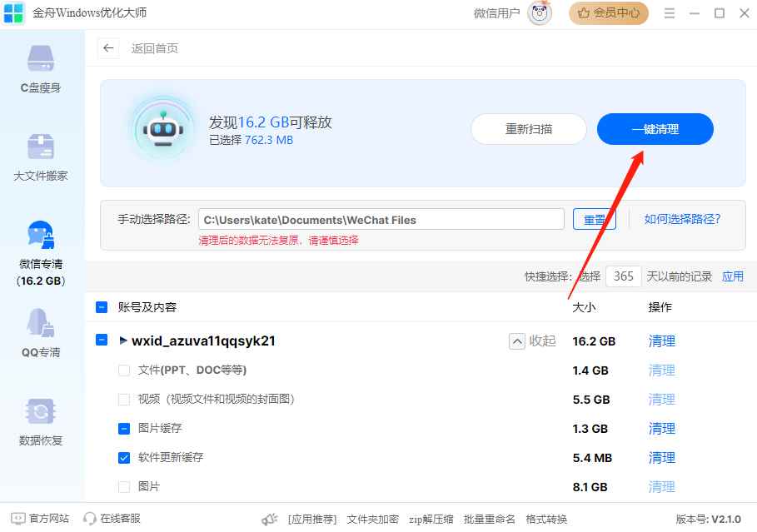Click the user avatar icon
Screen dimensions: 757x532
pyautogui.click(x=540, y=13)
